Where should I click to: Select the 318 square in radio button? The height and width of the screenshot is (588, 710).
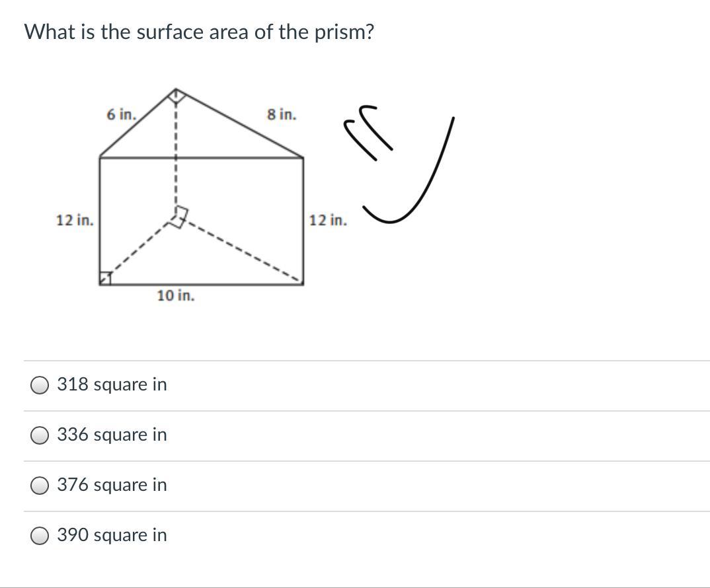tap(40, 385)
